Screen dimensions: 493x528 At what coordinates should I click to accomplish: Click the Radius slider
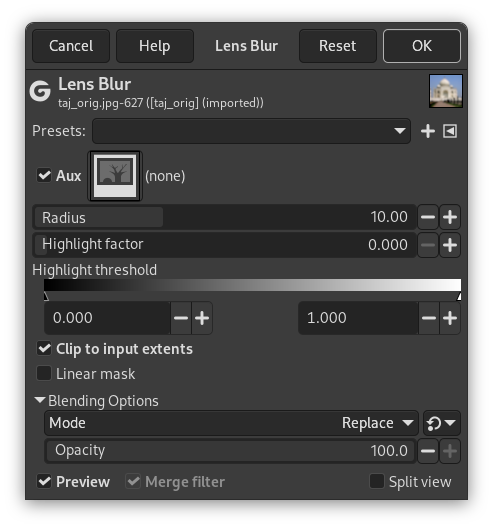[224, 217]
